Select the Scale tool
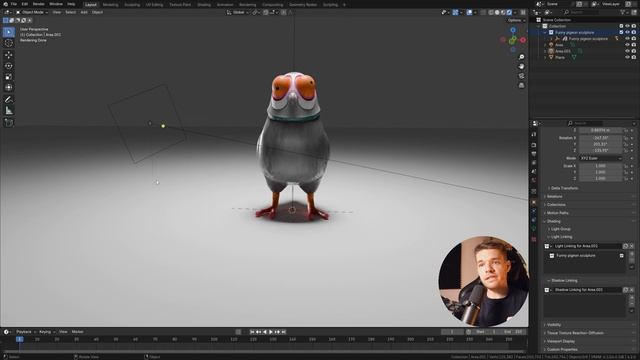The width and height of the screenshot is (640, 360). click(x=9, y=77)
